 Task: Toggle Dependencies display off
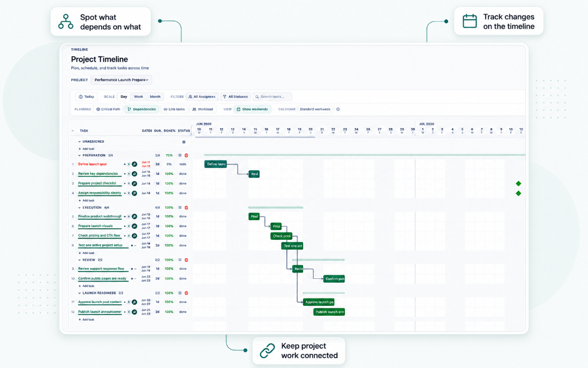[x=142, y=109]
